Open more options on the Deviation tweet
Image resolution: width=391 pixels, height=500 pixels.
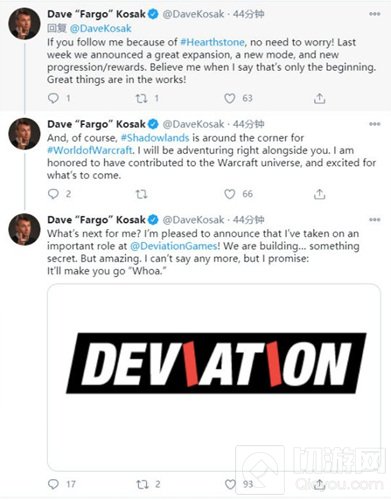tap(375, 220)
